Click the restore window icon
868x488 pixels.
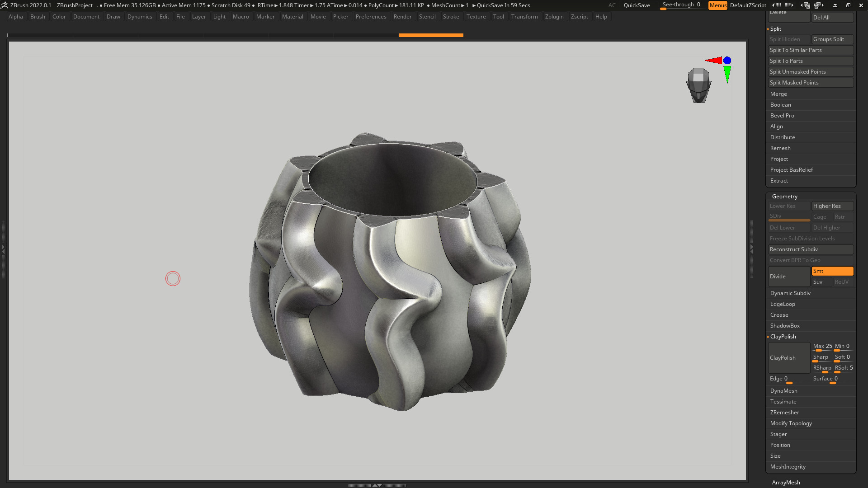pyautogui.click(x=848, y=5)
